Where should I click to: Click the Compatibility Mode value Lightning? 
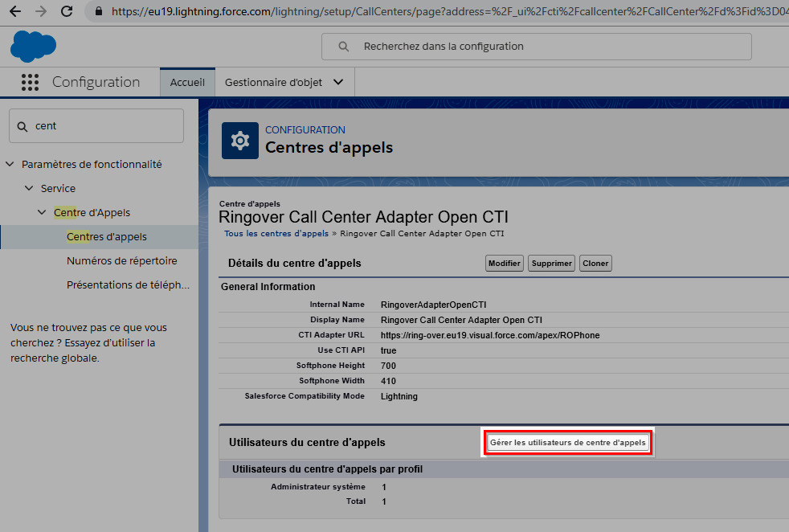[399, 397]
